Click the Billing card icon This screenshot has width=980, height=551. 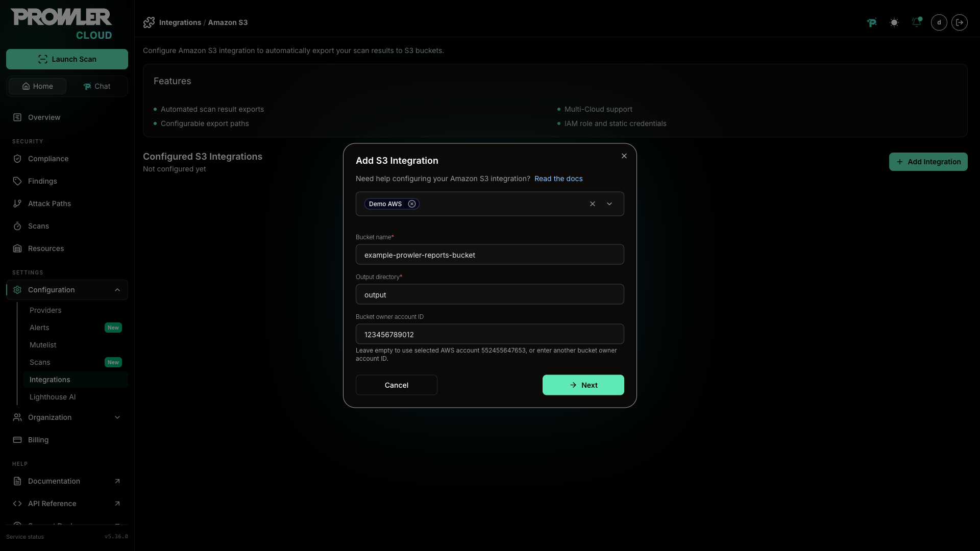(17, 440)
